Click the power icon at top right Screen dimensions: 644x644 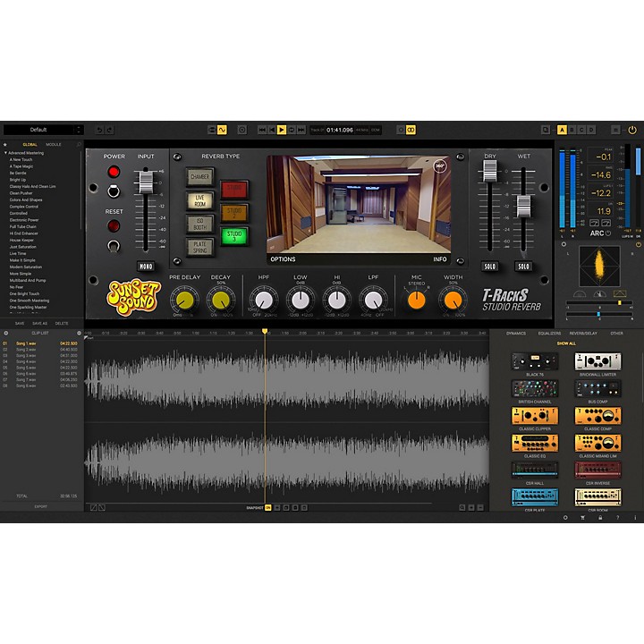click(x=632, y=130)
